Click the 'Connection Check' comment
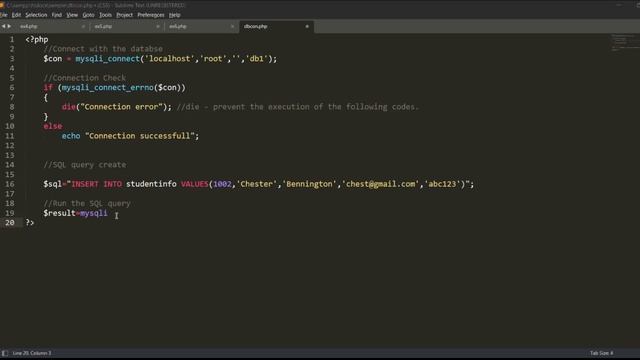640x360 pixels. click(x=84, y=78)
